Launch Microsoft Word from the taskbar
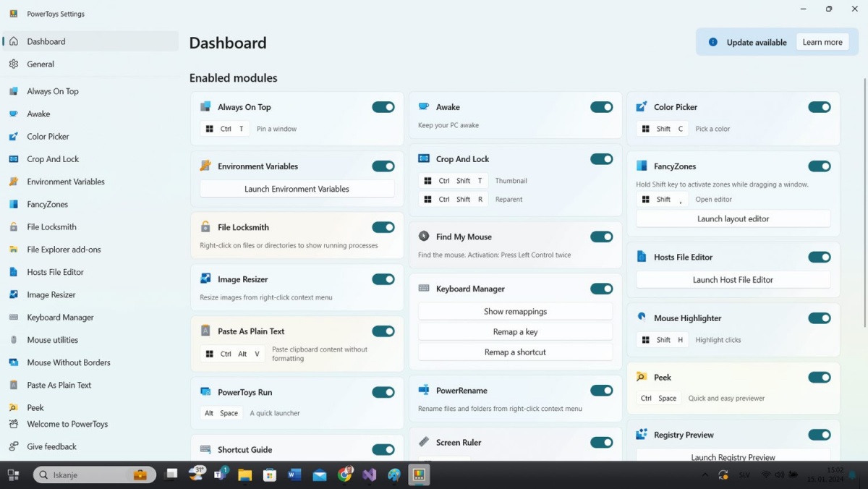The height and width of the screenshot is (489, 868). (x=294, y=475)
